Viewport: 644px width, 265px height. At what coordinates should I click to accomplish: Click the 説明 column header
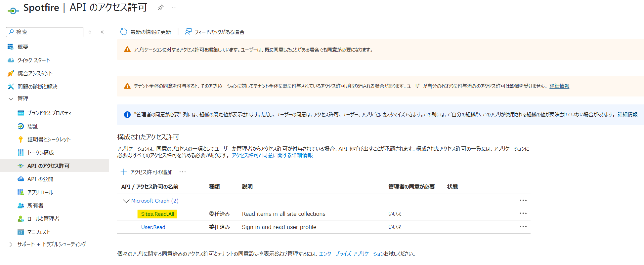(247, 187)
